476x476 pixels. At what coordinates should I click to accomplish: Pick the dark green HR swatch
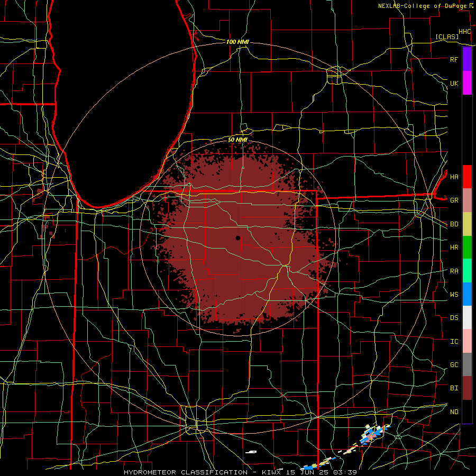tap(467, 247)
